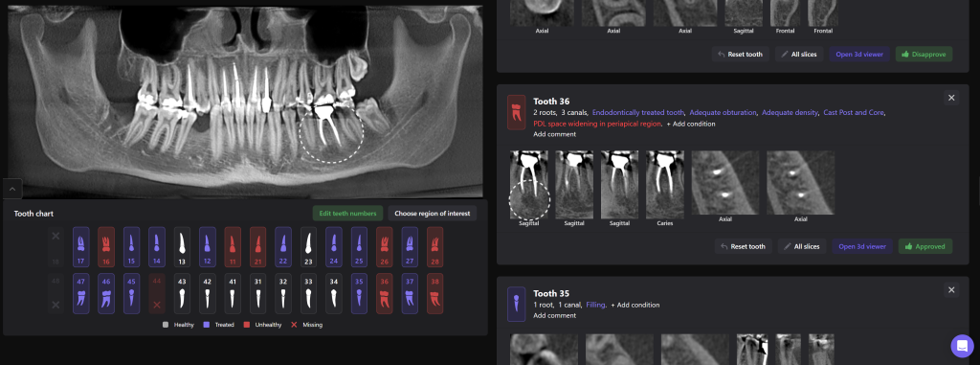Select unhealthy tooth 11 icon
This screenshot has height=365, width=980.
click(x=233, y=247)
